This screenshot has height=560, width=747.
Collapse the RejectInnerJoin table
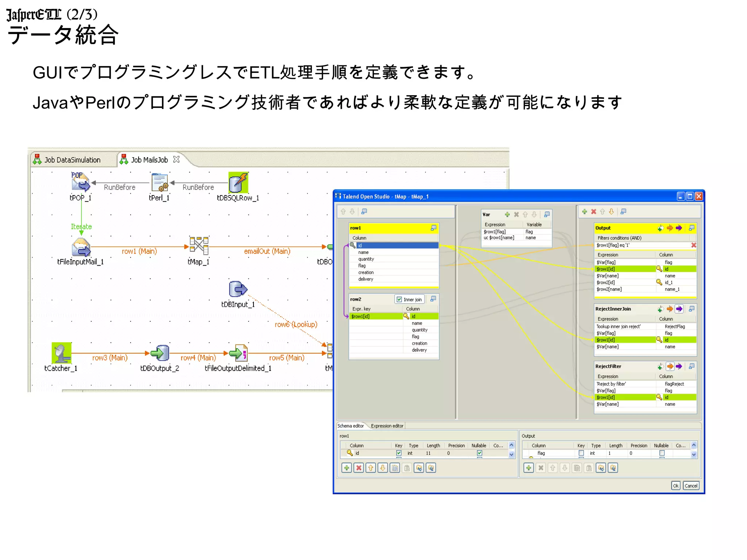pos(691,309)
